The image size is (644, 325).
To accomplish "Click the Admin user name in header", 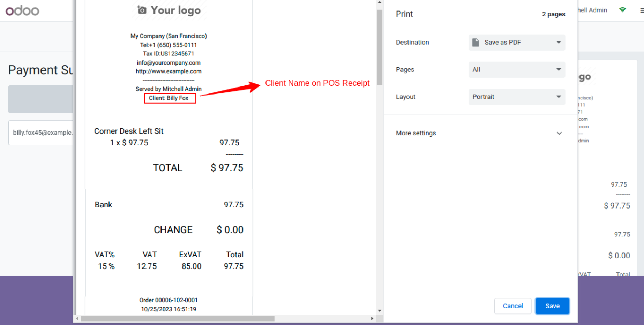I will 592,10.
